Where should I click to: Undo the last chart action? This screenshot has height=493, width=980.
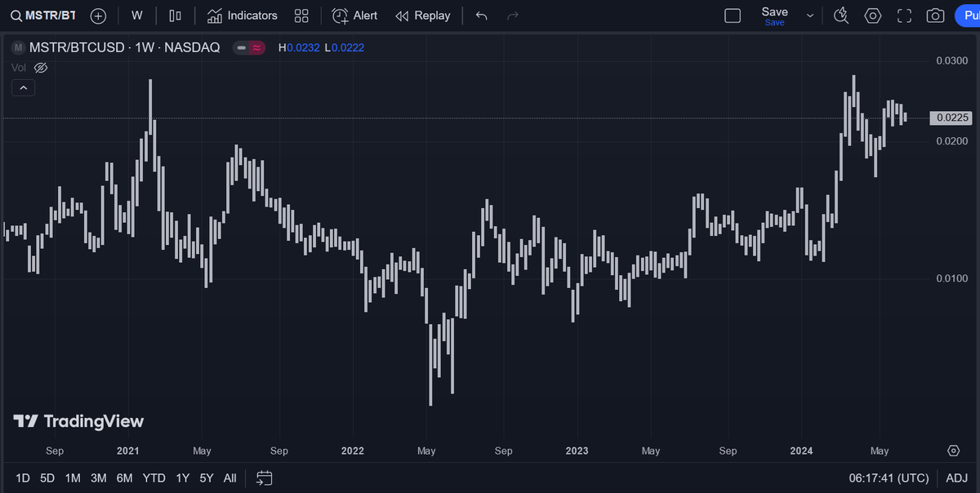482,16
